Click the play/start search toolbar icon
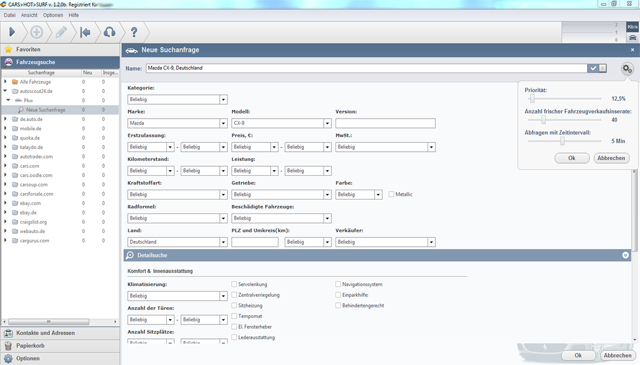The height and width of the screenshot is (365, 640). click(x=12, y=32)
